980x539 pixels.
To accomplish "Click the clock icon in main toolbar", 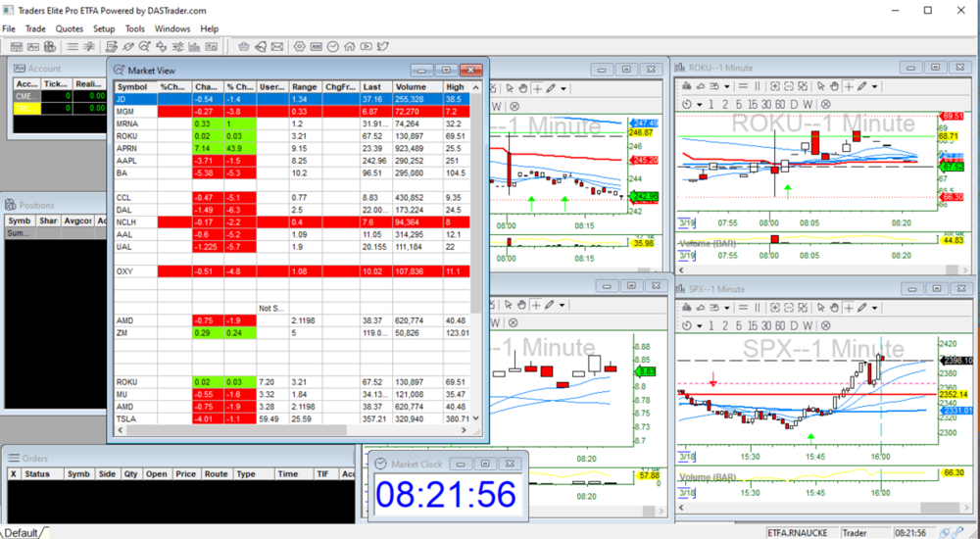I will click(x=332, y=47).
